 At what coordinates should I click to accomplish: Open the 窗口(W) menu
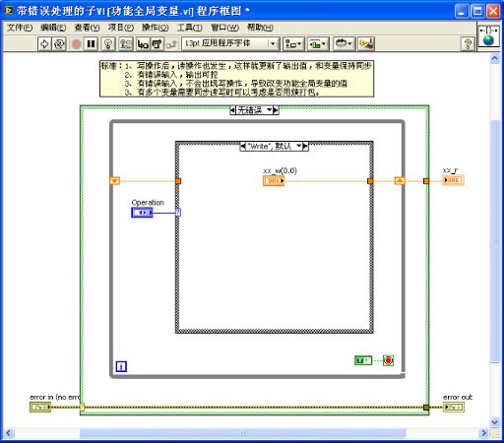(x=224, y=28)
